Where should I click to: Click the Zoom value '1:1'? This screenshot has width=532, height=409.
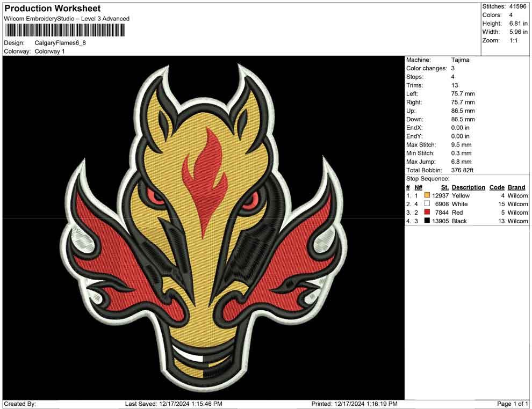click(513, 40)
